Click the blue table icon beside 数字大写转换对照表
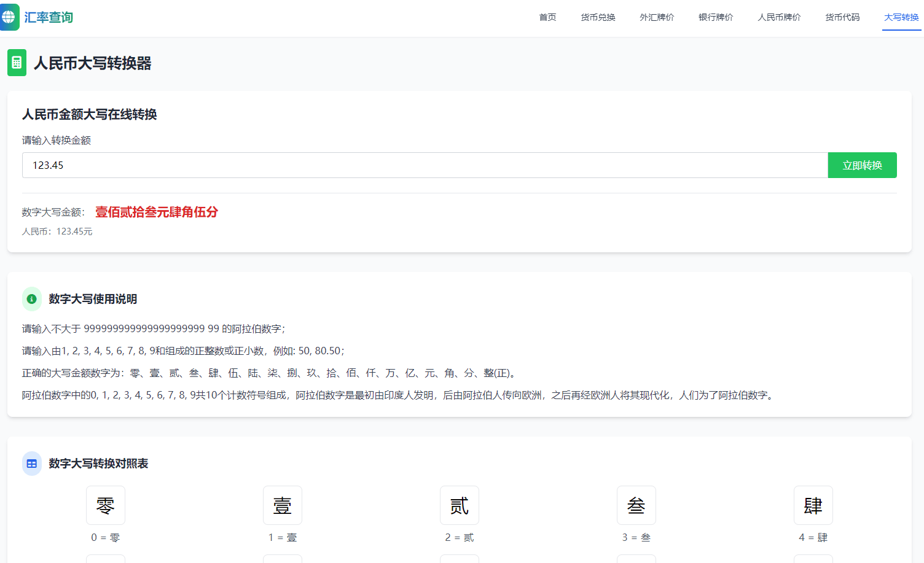The height and width of the screenshot is (563, 924). (x=32, y=464)
